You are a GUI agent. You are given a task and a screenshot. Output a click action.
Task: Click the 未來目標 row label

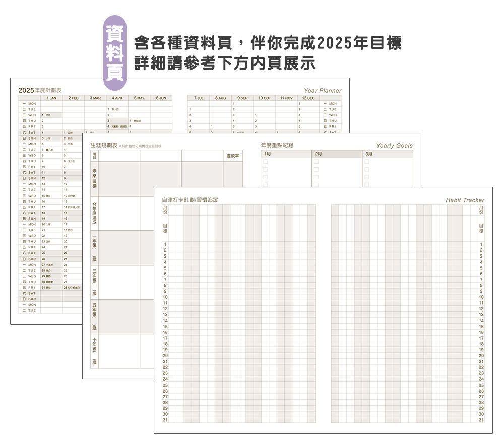95,178
